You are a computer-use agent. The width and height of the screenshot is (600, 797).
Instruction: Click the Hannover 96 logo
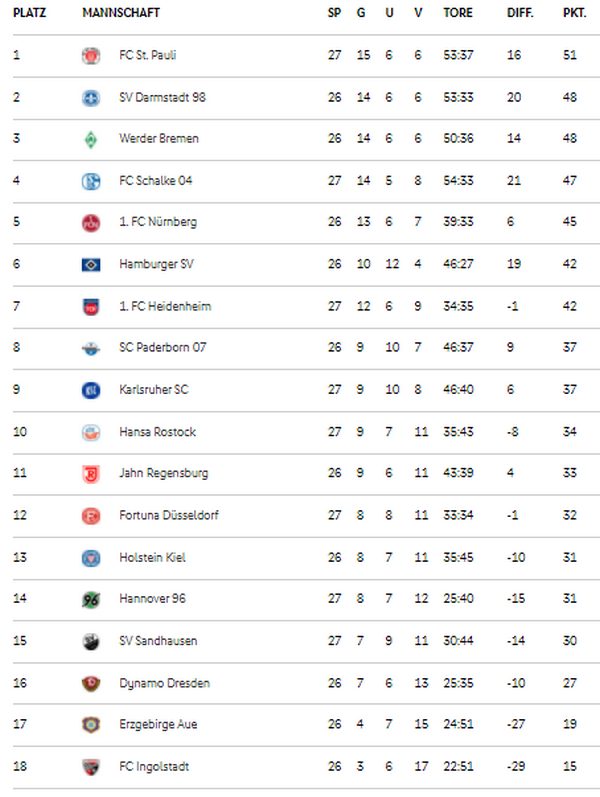click(91, 600)
